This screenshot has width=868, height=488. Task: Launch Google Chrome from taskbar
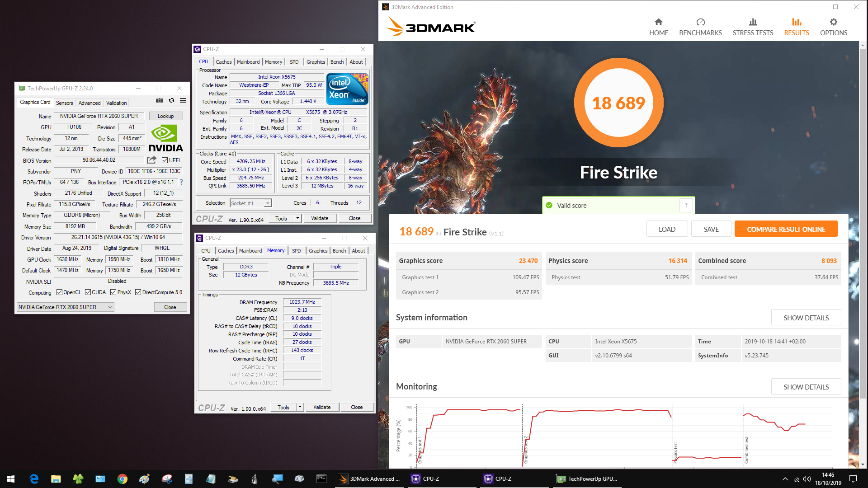tap(123, 479)
